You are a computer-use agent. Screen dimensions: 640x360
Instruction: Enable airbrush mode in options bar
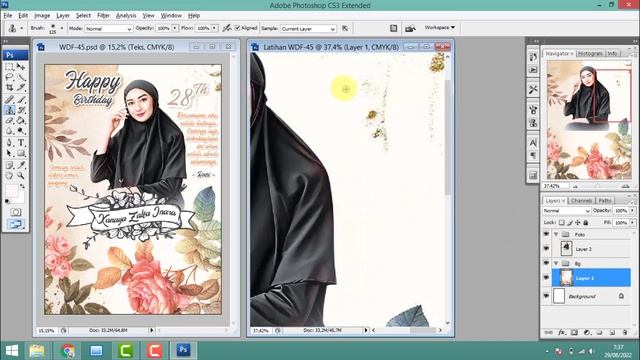point(227,28)
